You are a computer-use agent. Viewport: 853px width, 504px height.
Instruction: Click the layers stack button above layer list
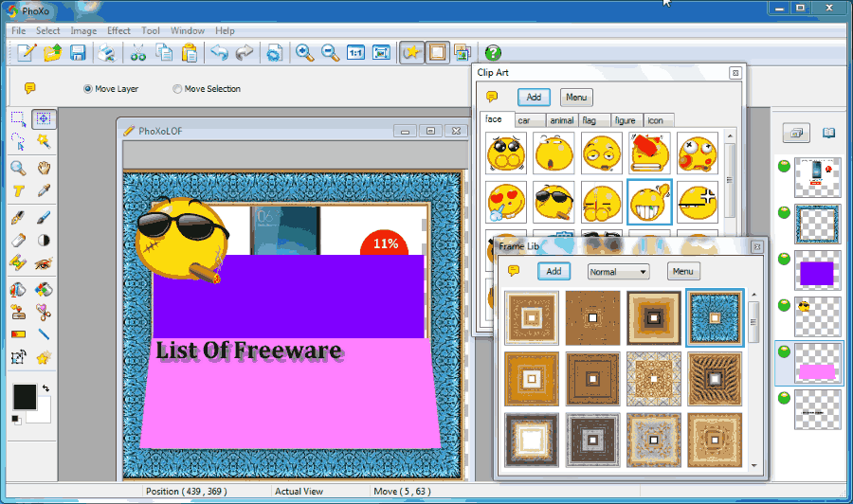coord(796,133)
